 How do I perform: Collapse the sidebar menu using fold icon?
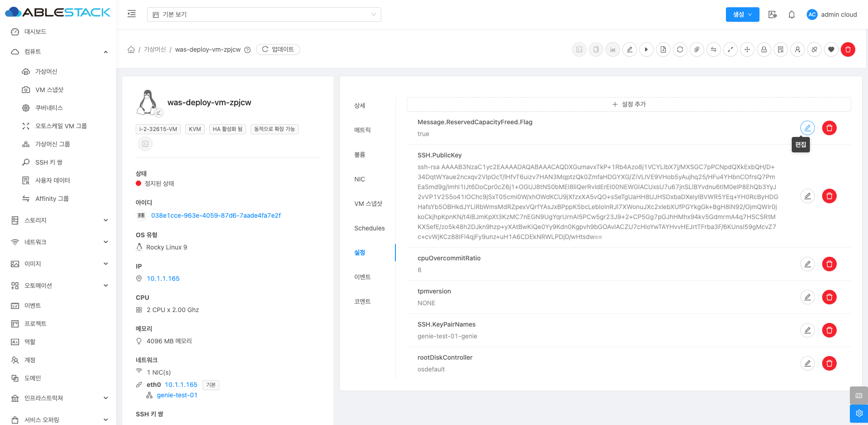(x=132, y=14)
